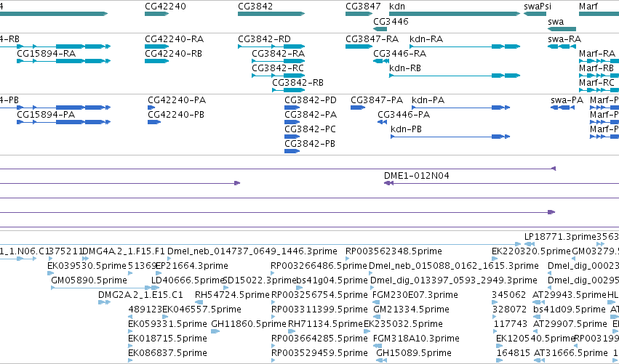The width and height of the screenshot is (619, 364).
Task: Click the Dmel_neb_015088_0162_1615.3prime EST label
Action: [x=454, y=265]
